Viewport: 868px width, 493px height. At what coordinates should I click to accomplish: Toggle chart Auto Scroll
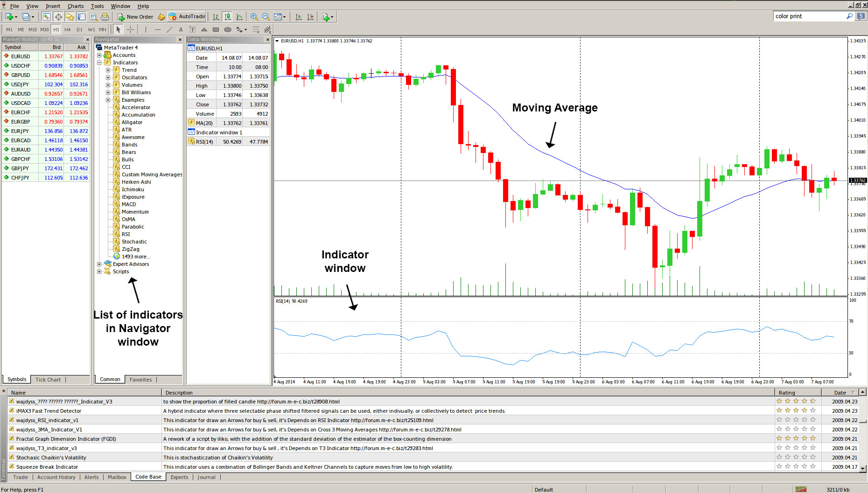click(x=299, y=17)
